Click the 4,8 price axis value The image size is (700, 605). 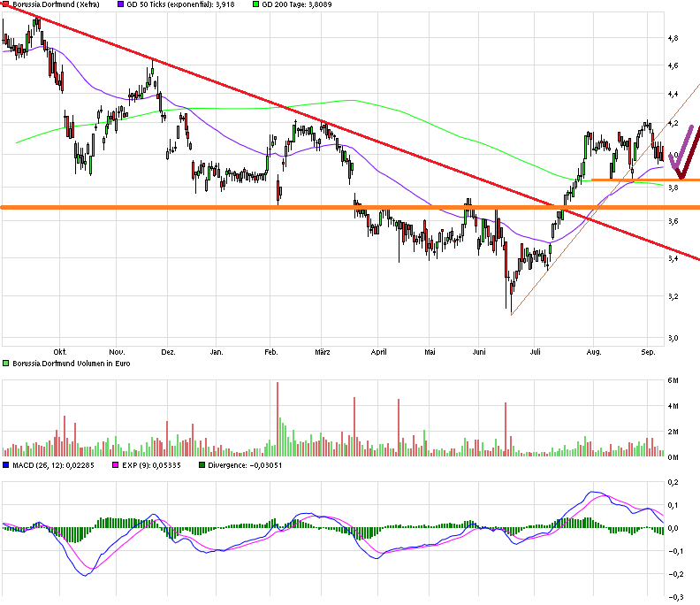pyautogui.click(x=673, y=38)
